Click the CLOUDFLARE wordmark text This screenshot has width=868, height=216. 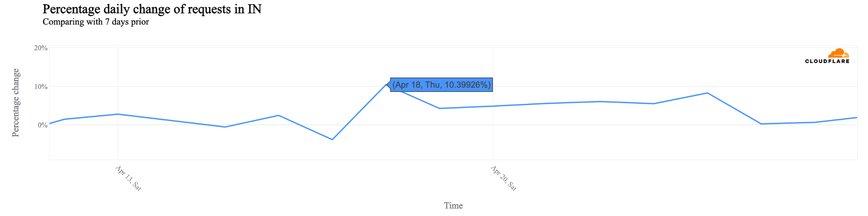827,61
